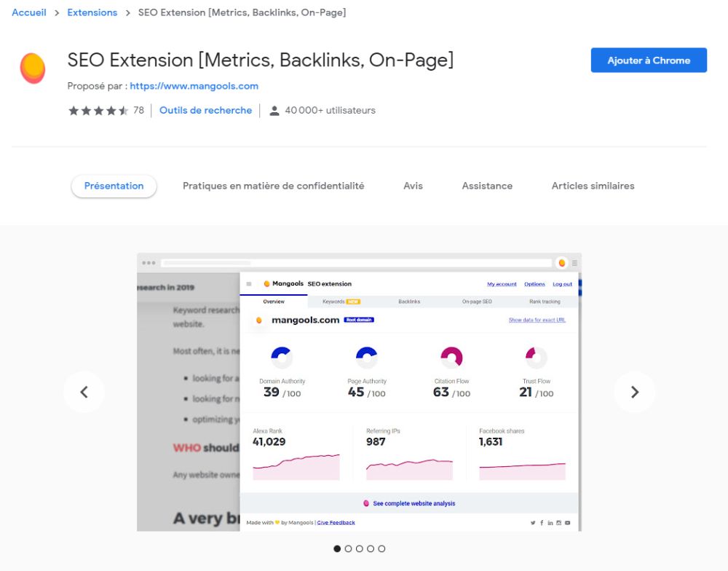Click the star rating icons
Viewport: 728px width, 571px height.
[x=98, y=111]
